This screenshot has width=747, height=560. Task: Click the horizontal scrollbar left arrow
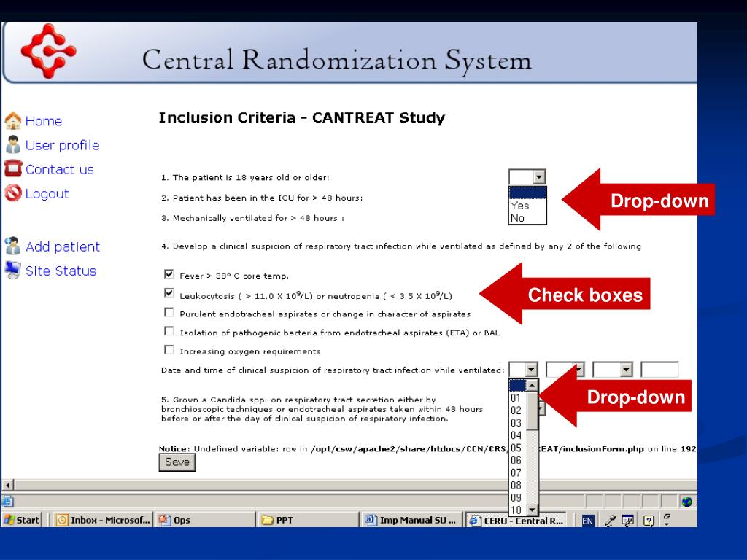click(7, 485)
